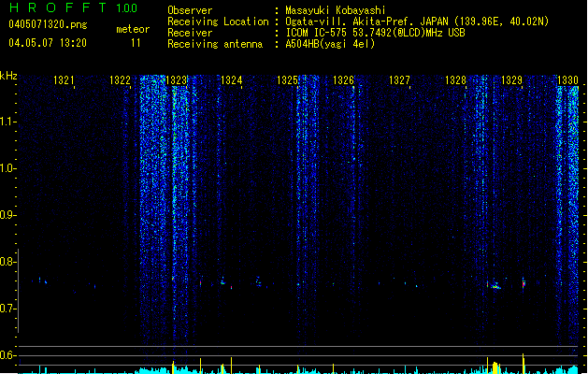Viewport: 588px width, 374px height.
Task: Click the 0.9 kHz frequency tick label
Action: (x=7, y=215)
